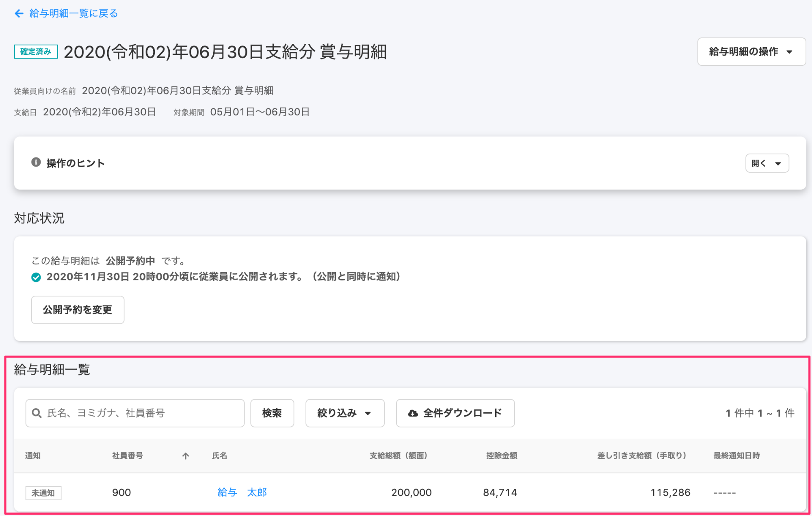Click the 未通知 notification badge
812x516 pixels.
pos(43,493)
